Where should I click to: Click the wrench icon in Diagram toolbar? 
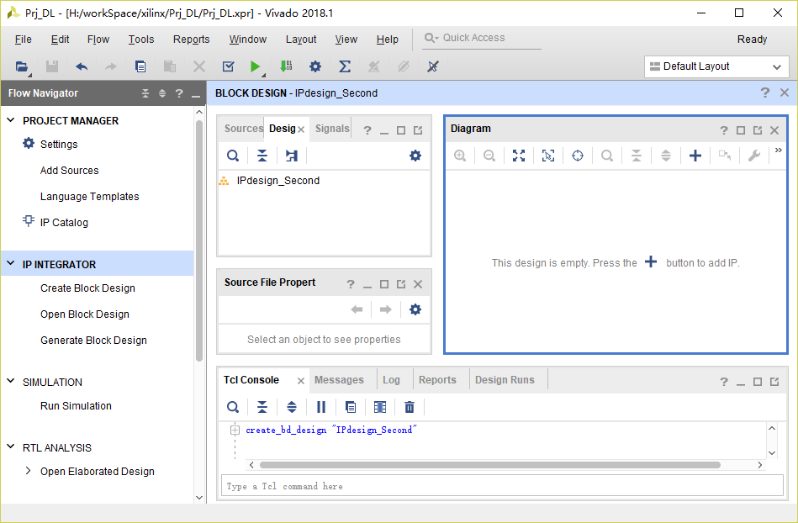[x=754, y=156]
